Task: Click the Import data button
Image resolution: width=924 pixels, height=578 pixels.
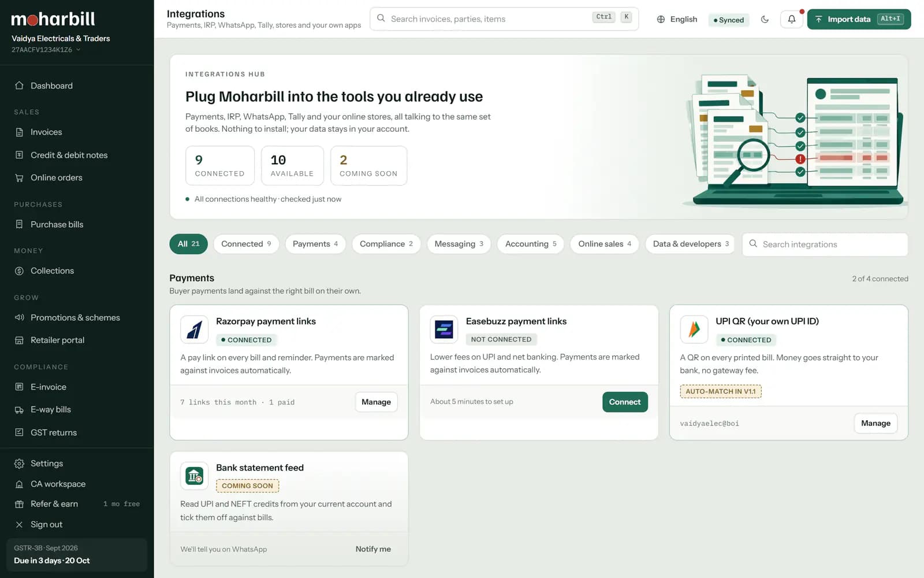Action: [x=859, y=19]
